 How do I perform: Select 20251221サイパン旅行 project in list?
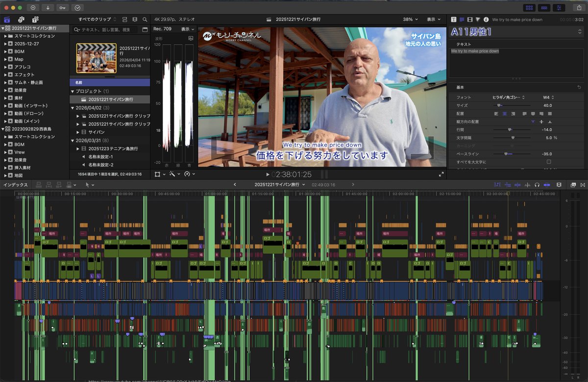[110, 99]
